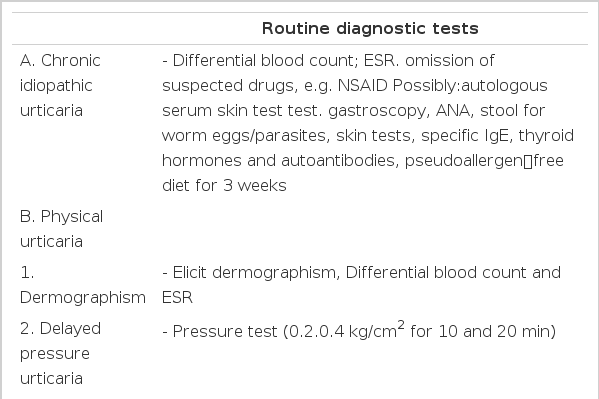Click the 'Differential blood count; ESR' text
The image size is (599, 399).
(x=284, y=60)
